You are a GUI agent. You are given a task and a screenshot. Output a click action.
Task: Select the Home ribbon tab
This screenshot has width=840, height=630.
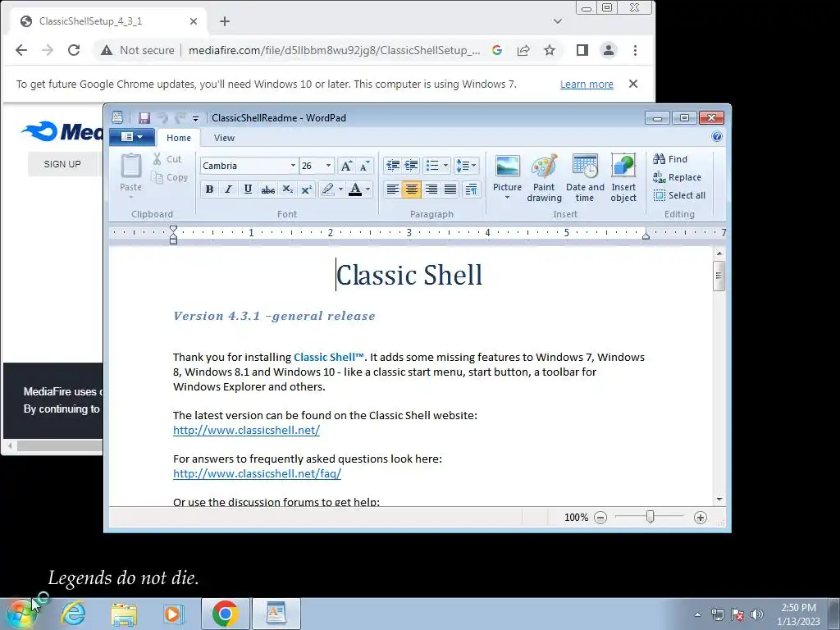click(178, 138)
